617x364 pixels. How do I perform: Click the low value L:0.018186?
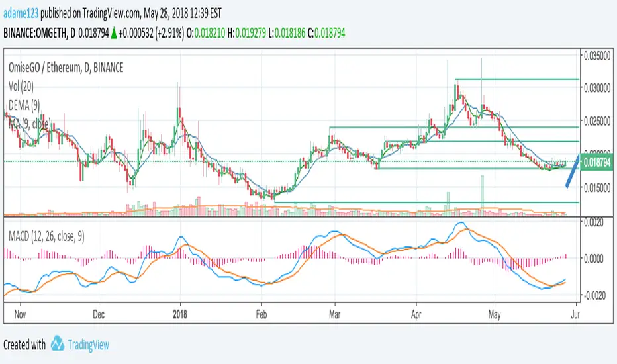[x=287, y=34]
